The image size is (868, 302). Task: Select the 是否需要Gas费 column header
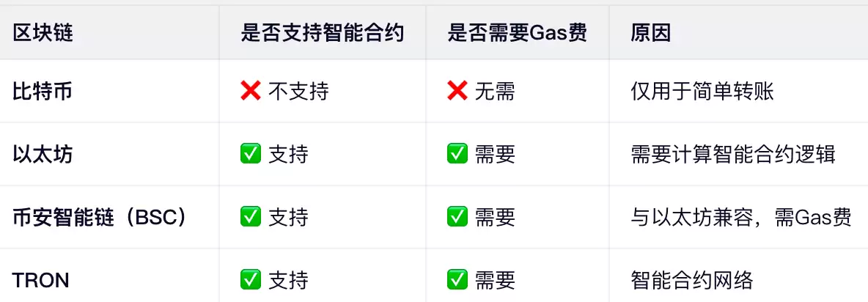pyautogui.click(x=517, y=34)
